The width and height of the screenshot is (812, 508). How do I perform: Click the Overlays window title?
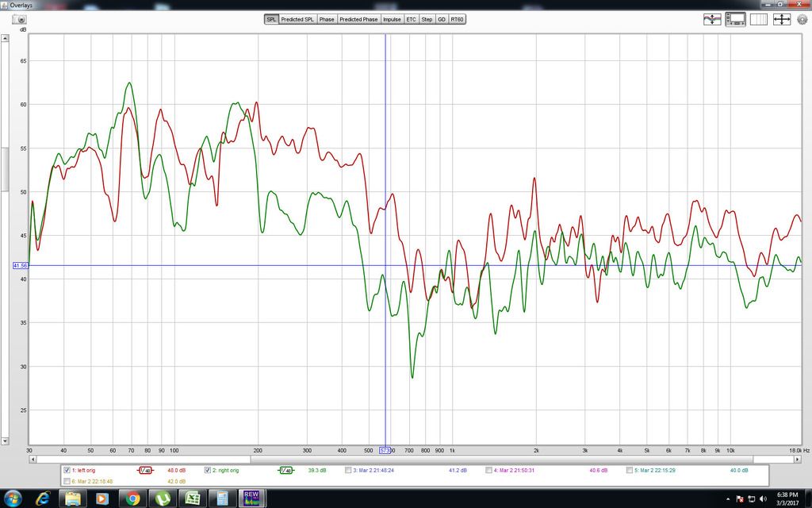tap(21, 5)
